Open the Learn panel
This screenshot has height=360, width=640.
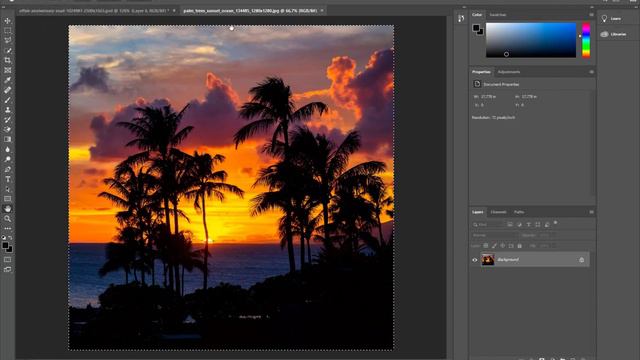click(x=616, y=18)
